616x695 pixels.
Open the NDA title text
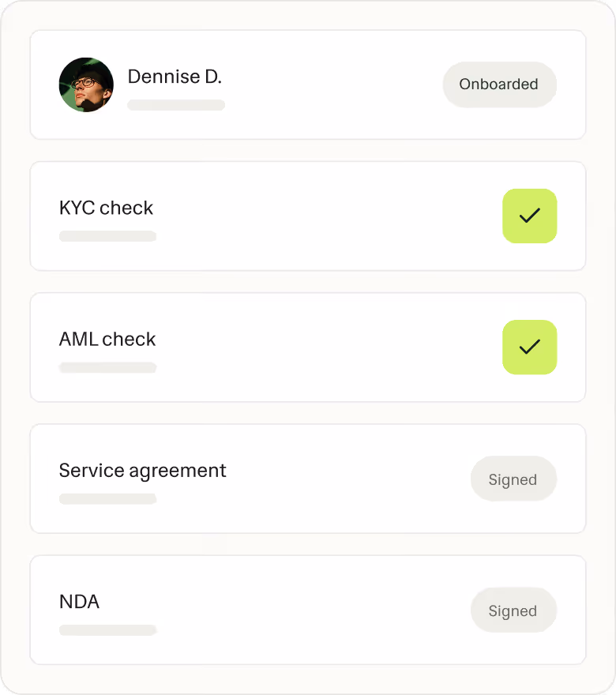79,601
